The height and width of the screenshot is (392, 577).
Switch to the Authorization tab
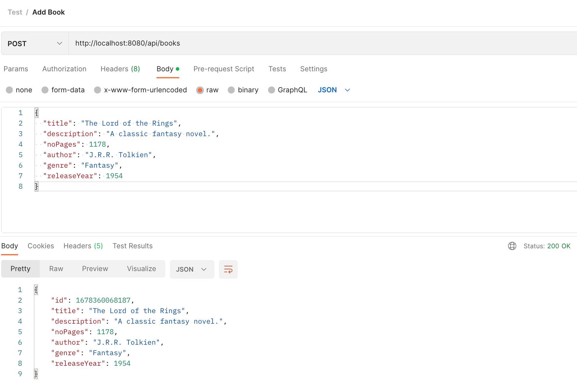(x=64, y=69)
